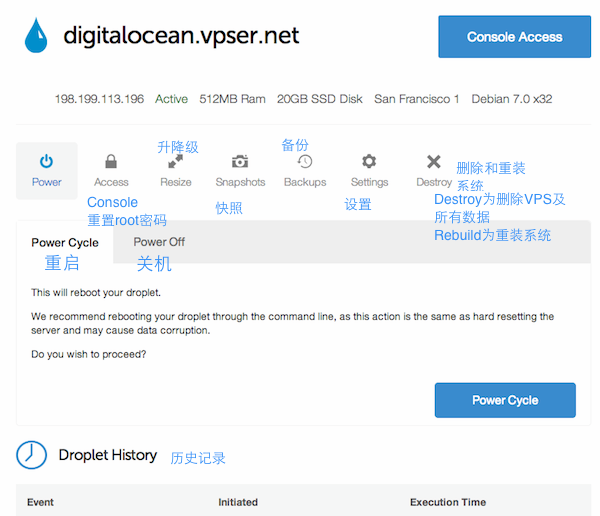Click the San Francisco 1 region
This screenshot has width=600, height=516.
417,99
